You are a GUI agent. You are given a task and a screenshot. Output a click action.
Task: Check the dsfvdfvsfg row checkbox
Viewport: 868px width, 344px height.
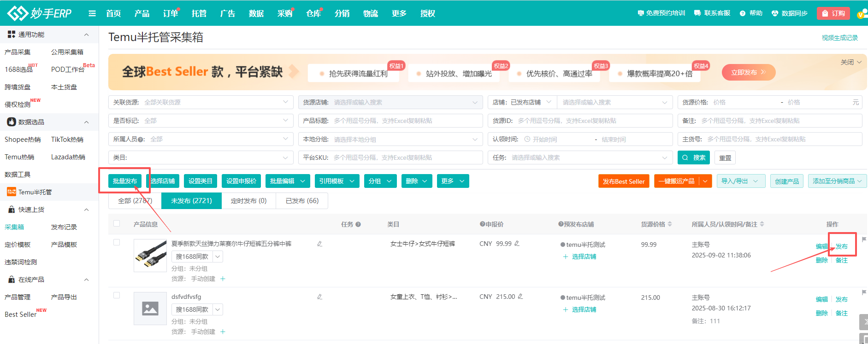click(x=117, y=295)
